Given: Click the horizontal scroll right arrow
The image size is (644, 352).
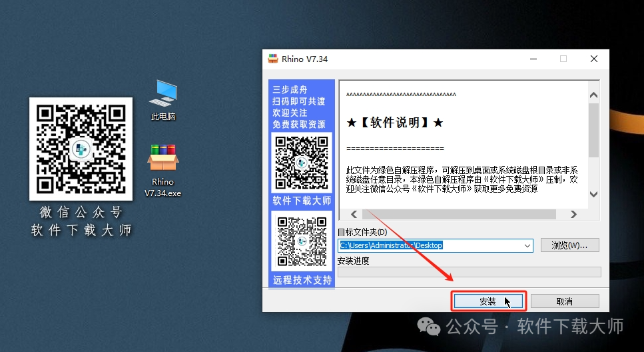Looking at the screenshot, I should coord(574,214).
